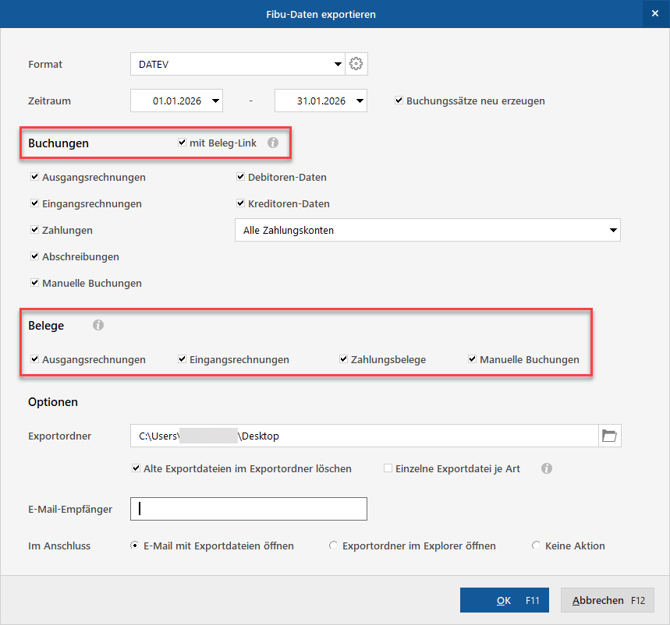Browse for Exportordner via folder icon
670x625 pixels.
click(609, 435)
